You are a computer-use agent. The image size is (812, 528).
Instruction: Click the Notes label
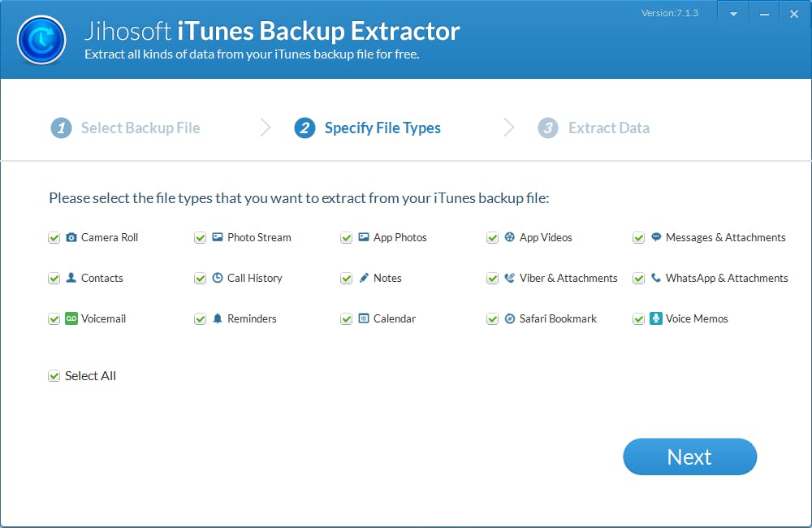387,278
